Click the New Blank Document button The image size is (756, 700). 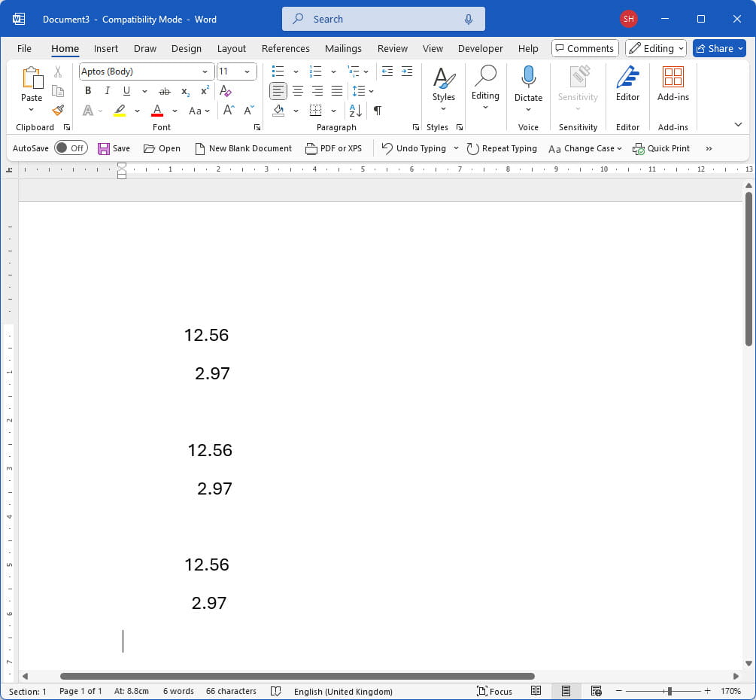pyautogui.click(x=243, y=148)
